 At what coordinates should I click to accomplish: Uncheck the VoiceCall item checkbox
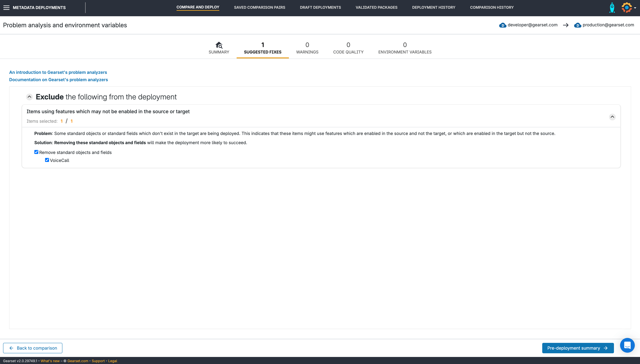tap(47, 160)
